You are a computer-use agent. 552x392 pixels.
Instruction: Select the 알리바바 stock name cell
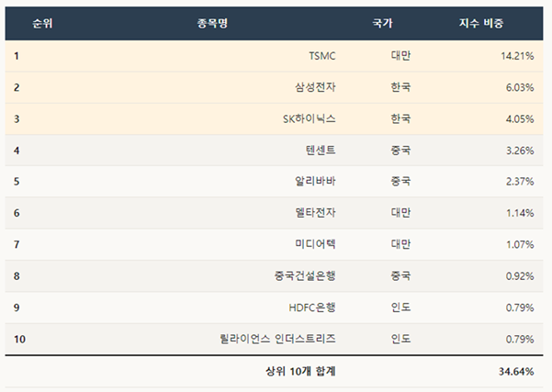[315, 182]
